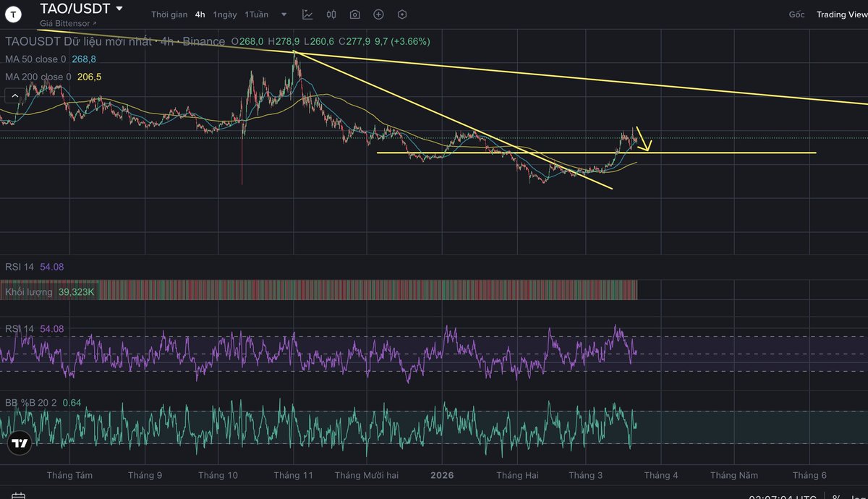
Task: Click the TAO coin logo icon
Action: click(14, 14)
